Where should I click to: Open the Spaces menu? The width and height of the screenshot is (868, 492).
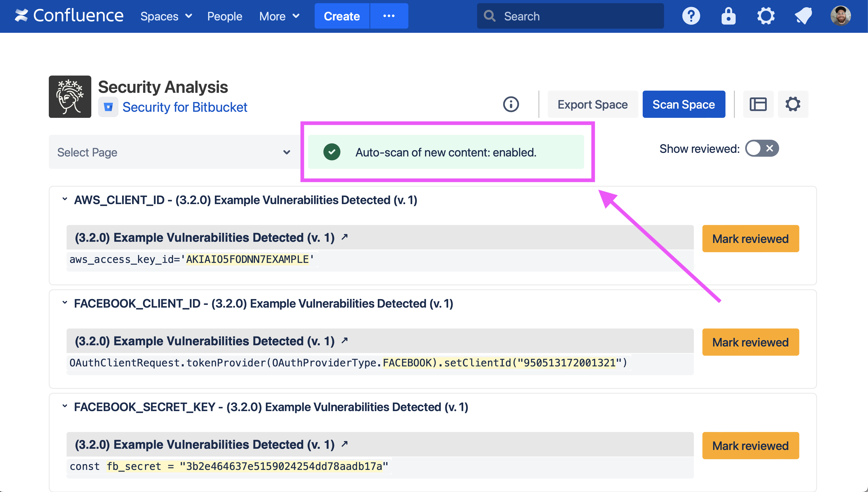click(166, 16)
